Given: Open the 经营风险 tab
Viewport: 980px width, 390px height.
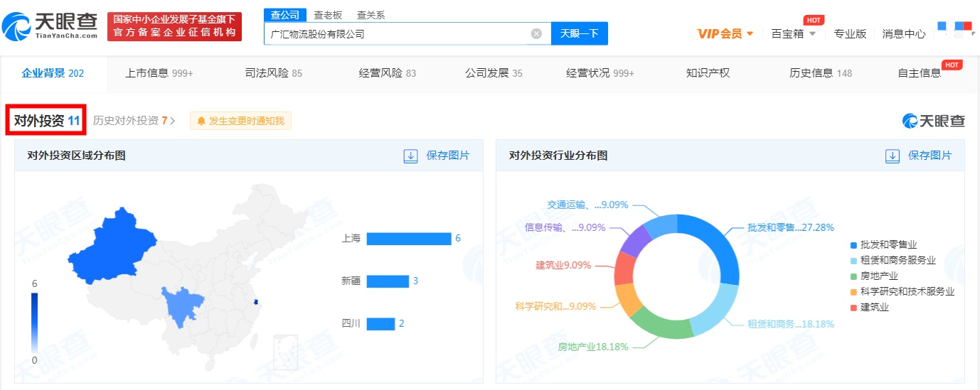Looking at the screenshot, I should click(x=388, y=73).
